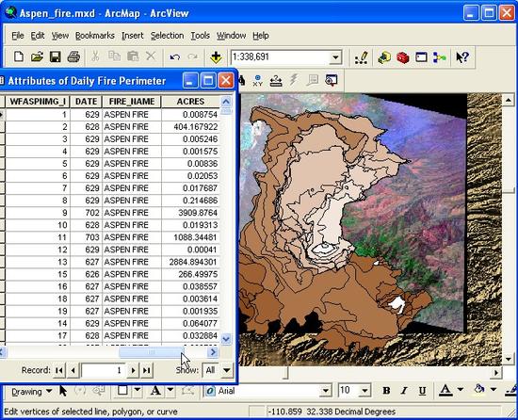
Task: Open the Editor toolbar pencil icon
Action: click(361, 57)
